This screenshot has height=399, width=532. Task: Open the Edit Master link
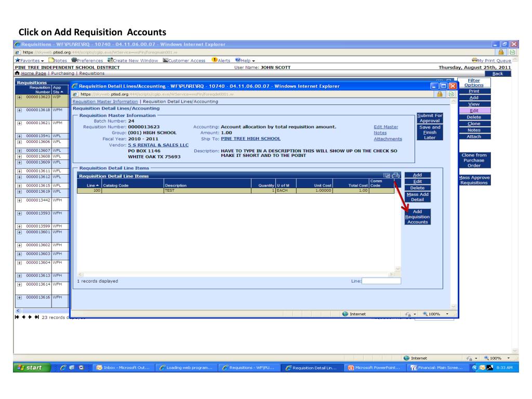point(386,127)
